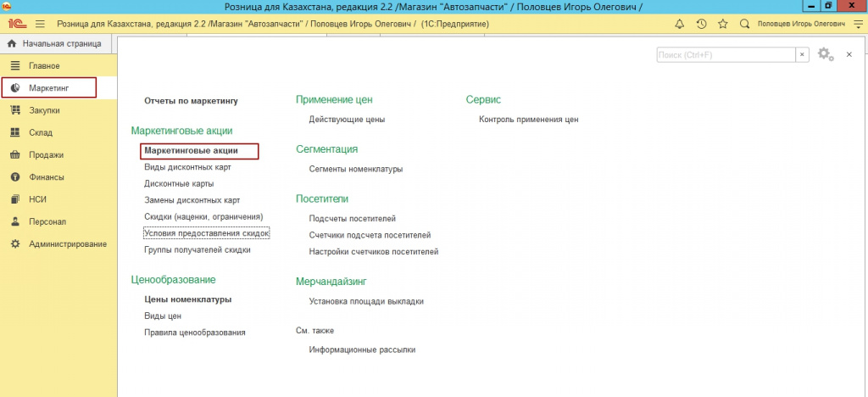Click the НСИ books icon
868x397 pixels.
15,199
